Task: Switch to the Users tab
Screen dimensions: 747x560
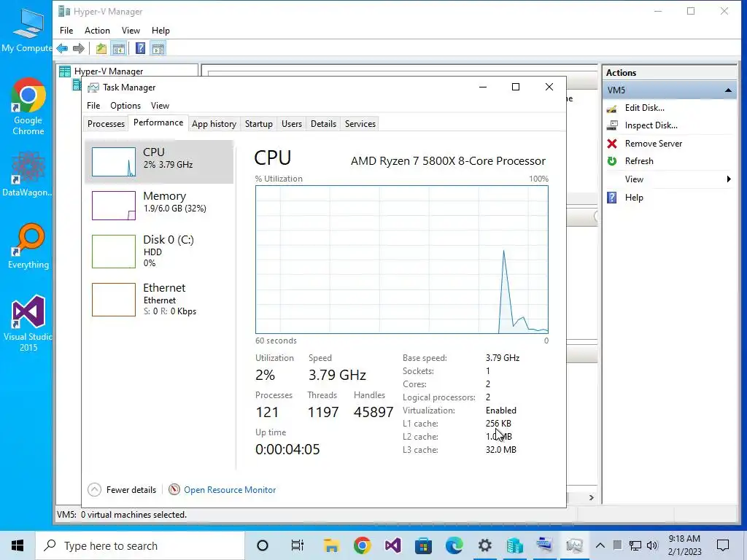Action: 292,124
